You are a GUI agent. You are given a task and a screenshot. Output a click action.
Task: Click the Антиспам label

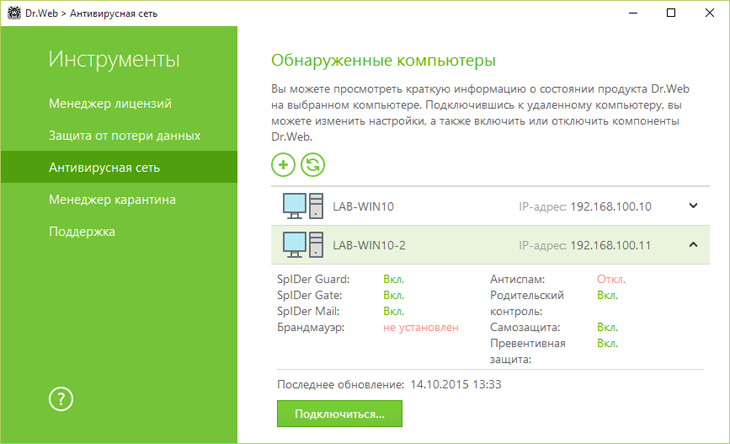point(517,279)
